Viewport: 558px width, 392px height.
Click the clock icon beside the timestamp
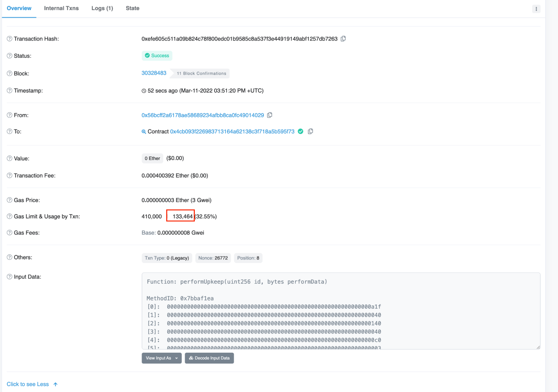click(x=143, y=91)
